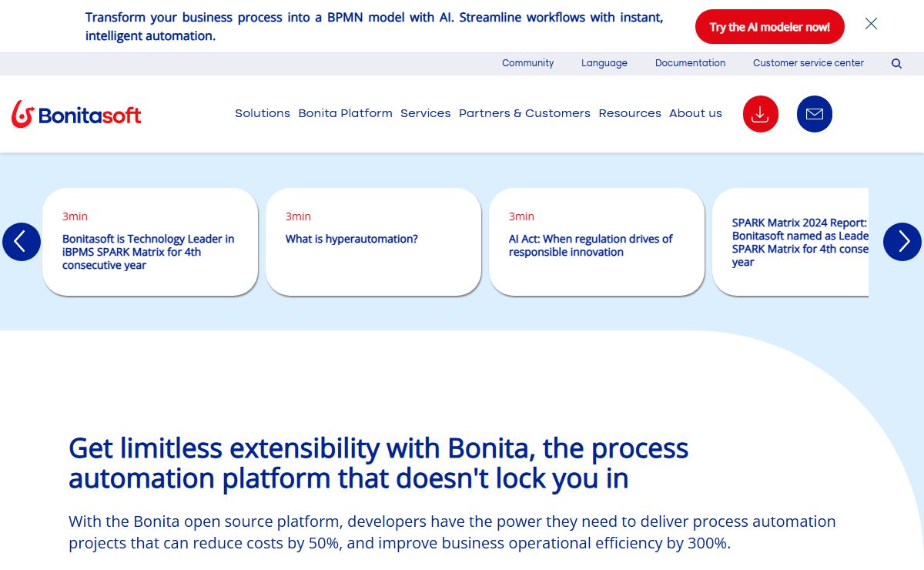The width and height of the screenshot is (924, 570).
Task: Open the Solutions menu
Action: (263, 113)
